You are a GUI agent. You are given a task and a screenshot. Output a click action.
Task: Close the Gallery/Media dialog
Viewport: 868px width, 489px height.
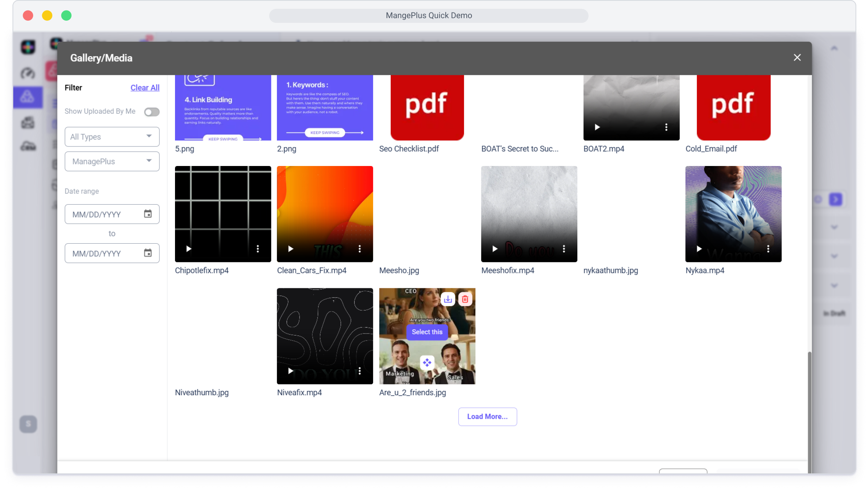click(797, 58)
